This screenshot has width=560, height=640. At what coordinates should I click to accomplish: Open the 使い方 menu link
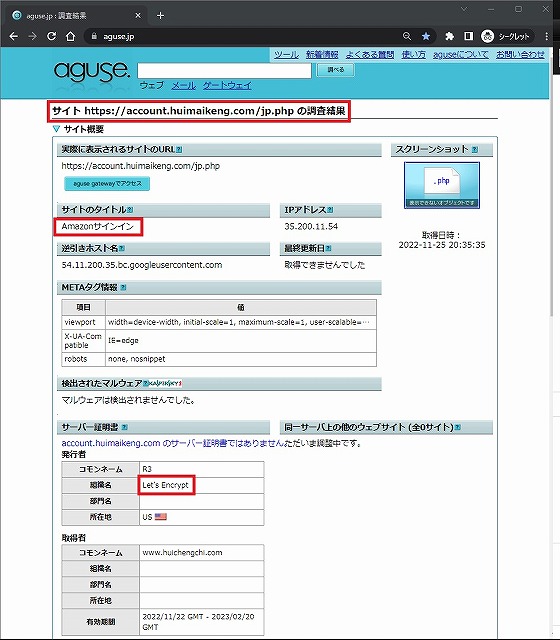413,54
